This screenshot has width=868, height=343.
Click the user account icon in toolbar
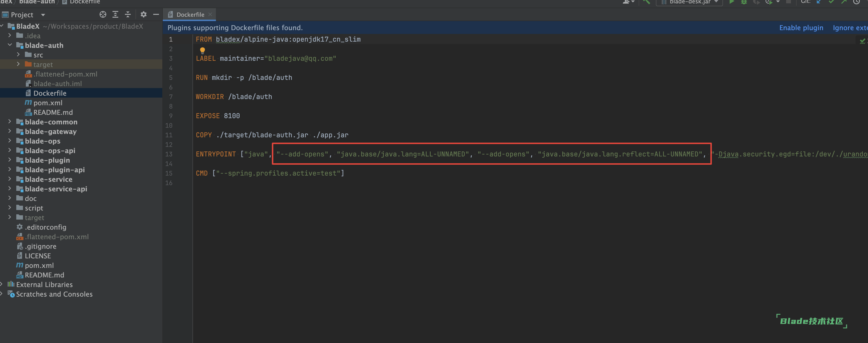tap(626, 2)
